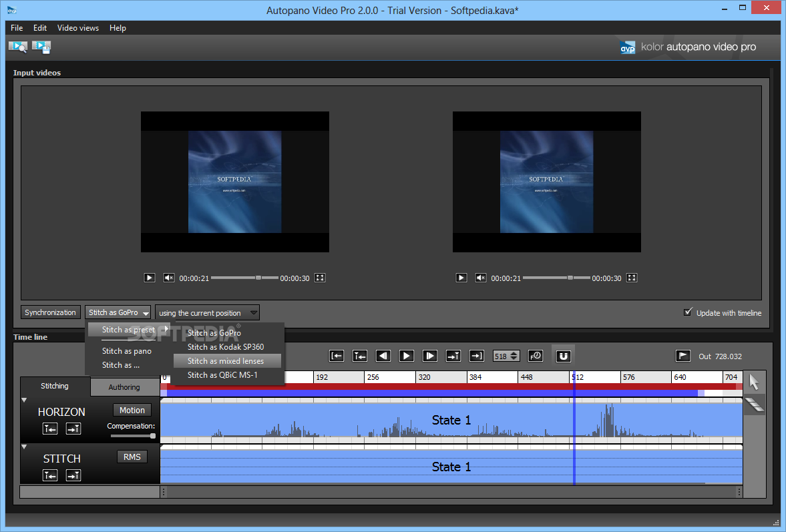Play the timeline
The height and width of the screenshot is (532, 786).
(x=407, y=356)
